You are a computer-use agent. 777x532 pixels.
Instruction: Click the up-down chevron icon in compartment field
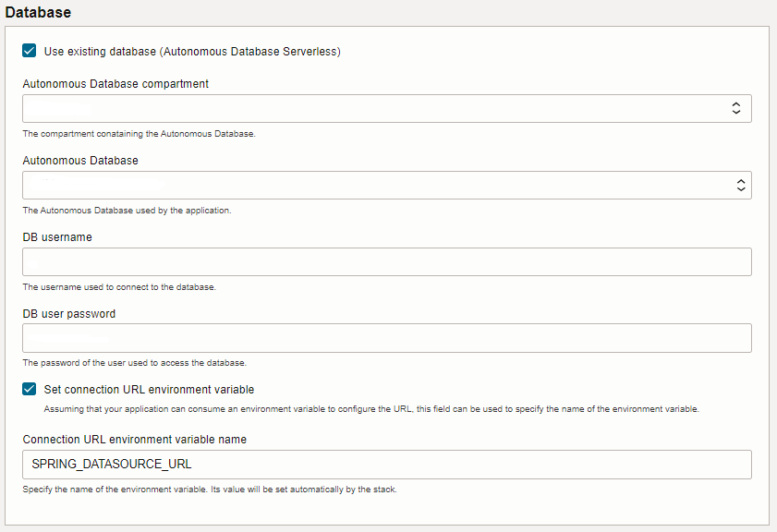735,108
